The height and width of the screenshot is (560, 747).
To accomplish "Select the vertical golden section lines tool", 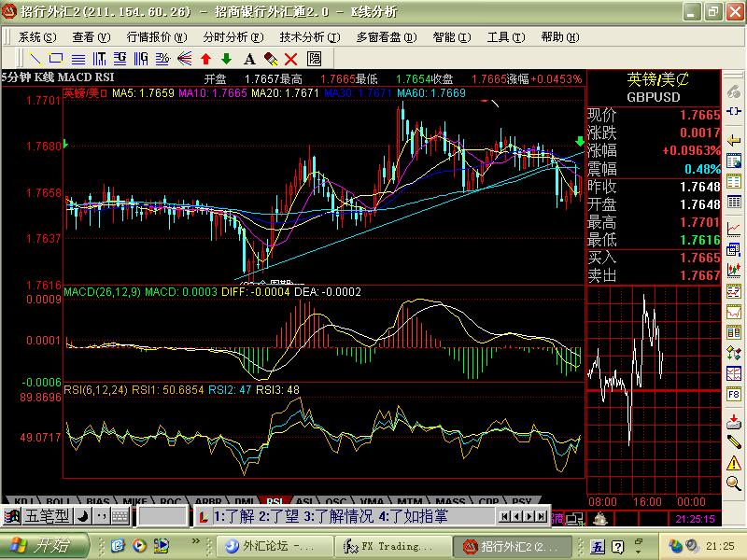I will pyautogui.click(x=141, y=59).
